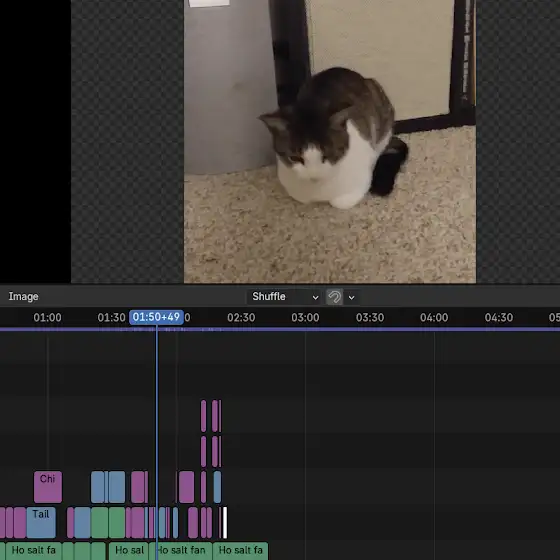560x560 pixels.
Task: Select the blue Tail clip
Action: [x=41, y=522]
